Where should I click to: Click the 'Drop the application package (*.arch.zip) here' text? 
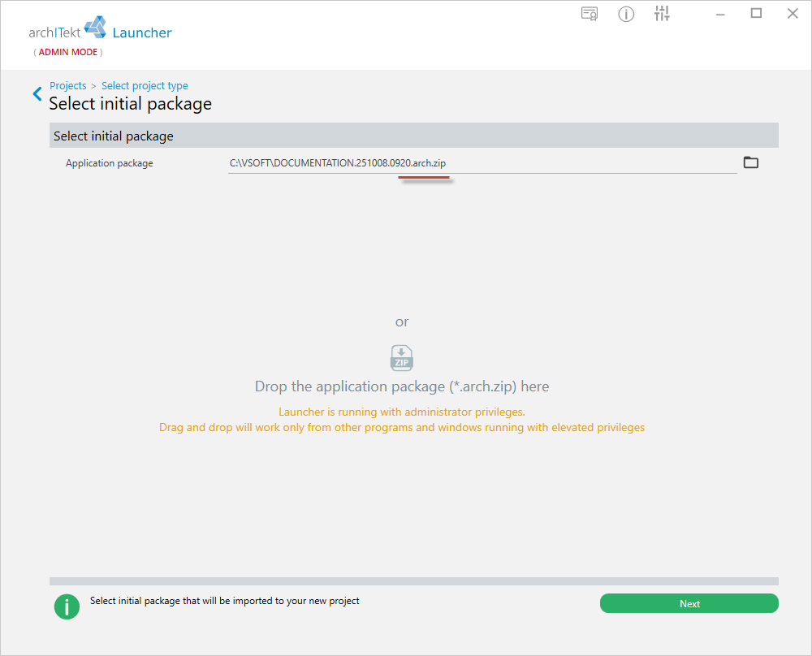402,386
